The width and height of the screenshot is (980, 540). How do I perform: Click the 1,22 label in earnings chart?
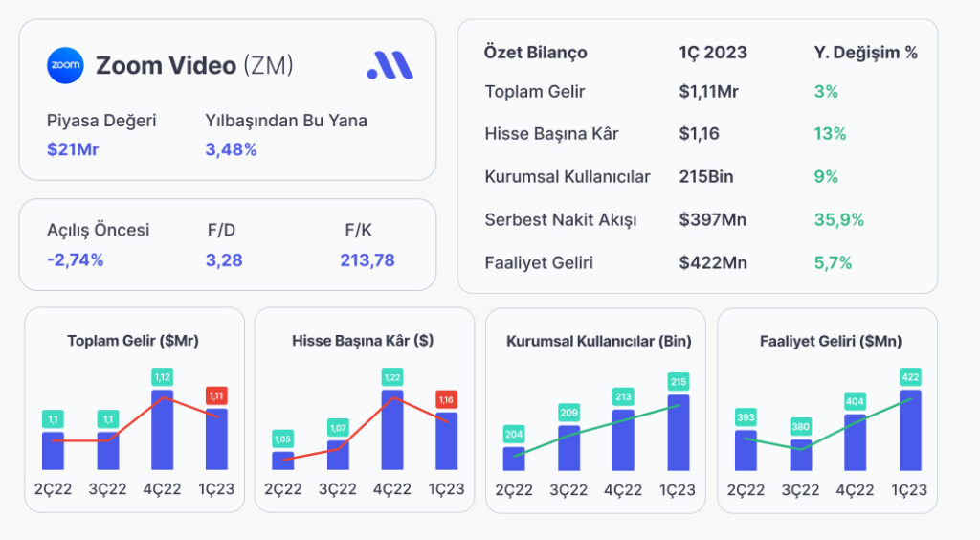pyautogui.click(x=392, y=377)
